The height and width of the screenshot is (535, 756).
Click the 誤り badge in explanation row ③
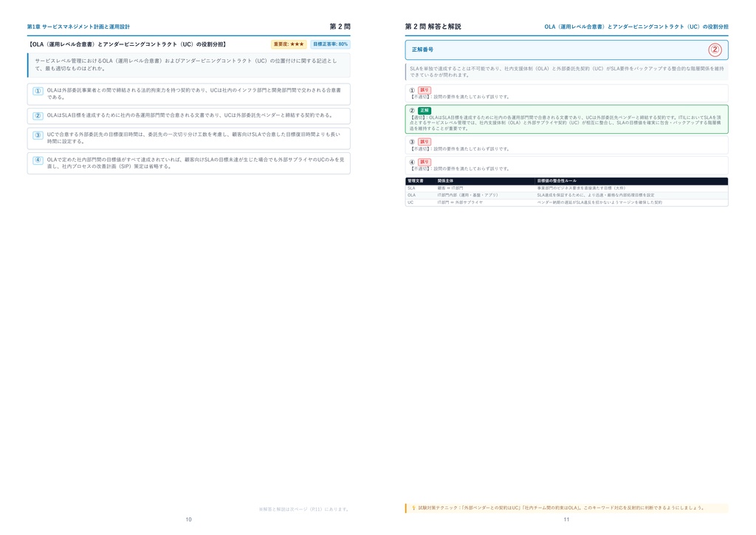point(425,142)
